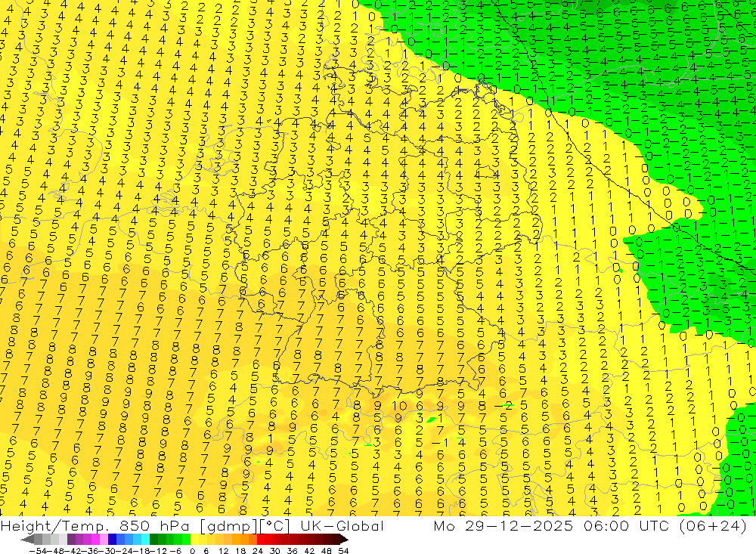Click the -24 legend label
756x554 pixels.
click(125, 551)
